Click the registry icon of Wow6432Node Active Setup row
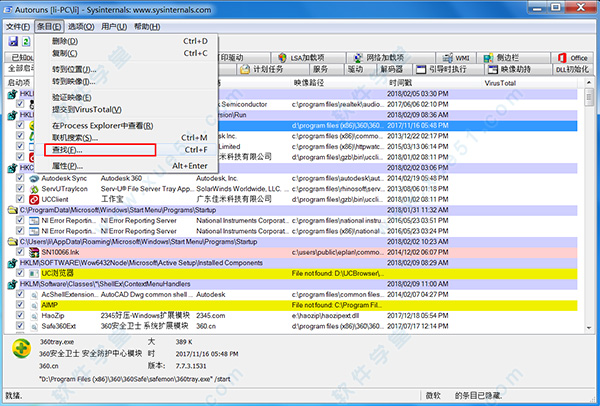The image size is (600, 406). coord(13,263)
